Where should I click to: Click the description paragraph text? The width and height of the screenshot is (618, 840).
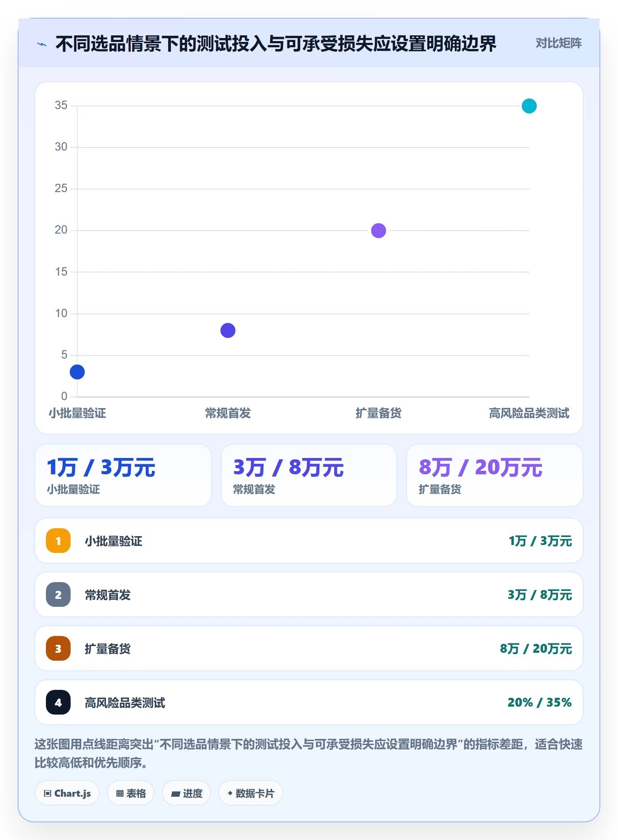tap(309, 753)
